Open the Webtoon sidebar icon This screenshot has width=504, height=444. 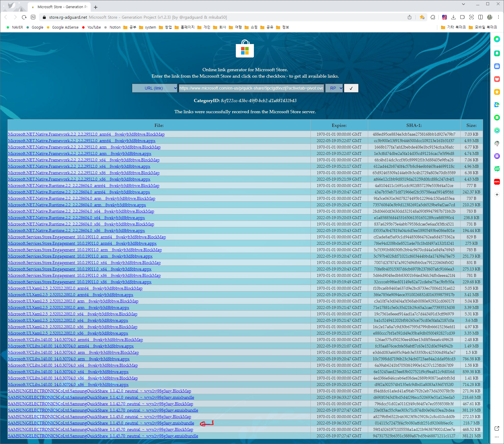pyautogui.click(x=497, y=169)
